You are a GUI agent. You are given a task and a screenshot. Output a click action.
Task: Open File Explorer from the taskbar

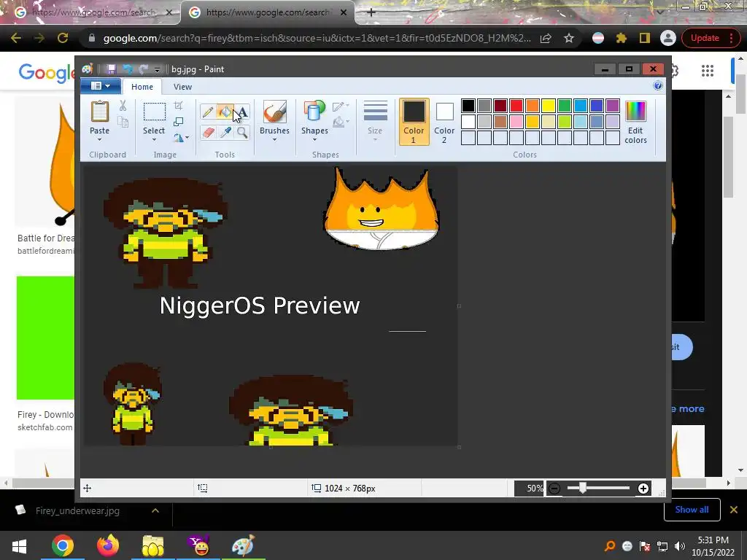pos(153,545)
